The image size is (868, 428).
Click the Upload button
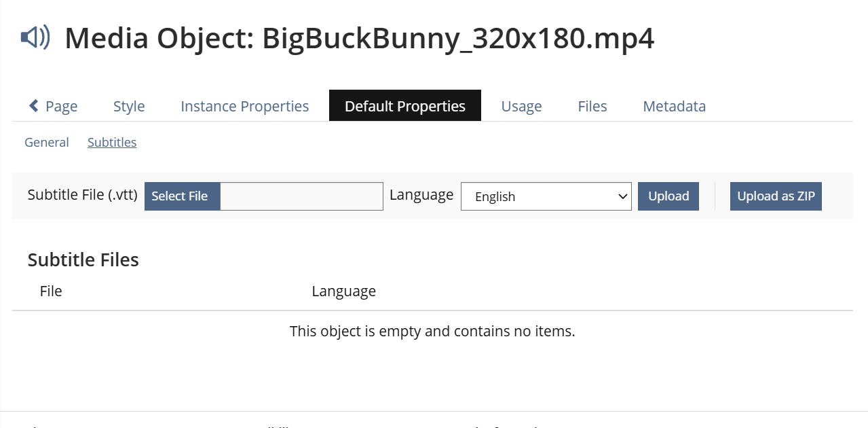(668, 196)
